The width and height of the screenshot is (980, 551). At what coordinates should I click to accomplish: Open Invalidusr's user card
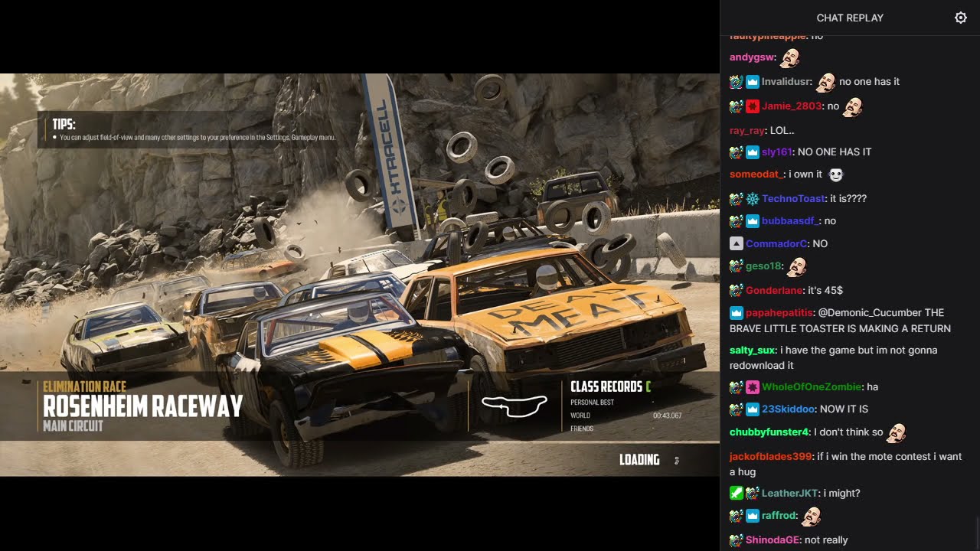[x=786, y=82]
